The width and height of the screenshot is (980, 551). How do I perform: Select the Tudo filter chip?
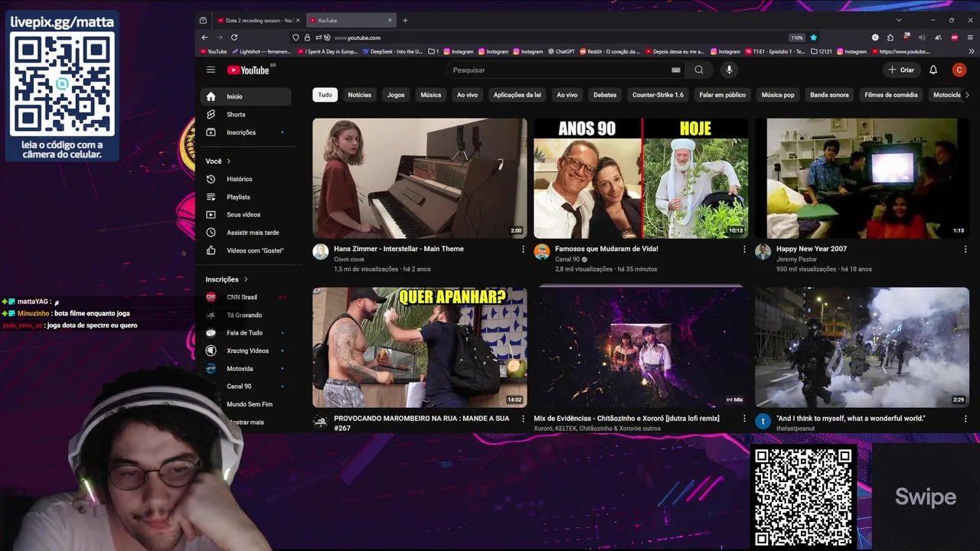point(325,95)
